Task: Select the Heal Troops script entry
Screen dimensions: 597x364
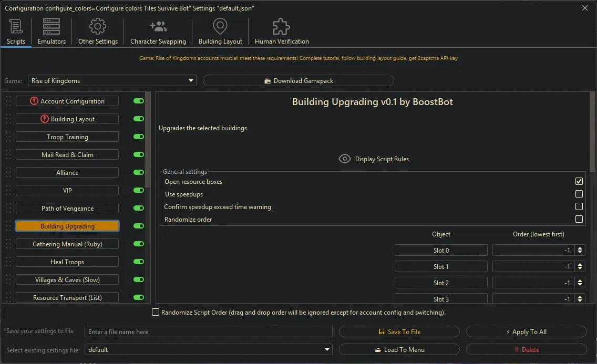Action: click(67, 262)
